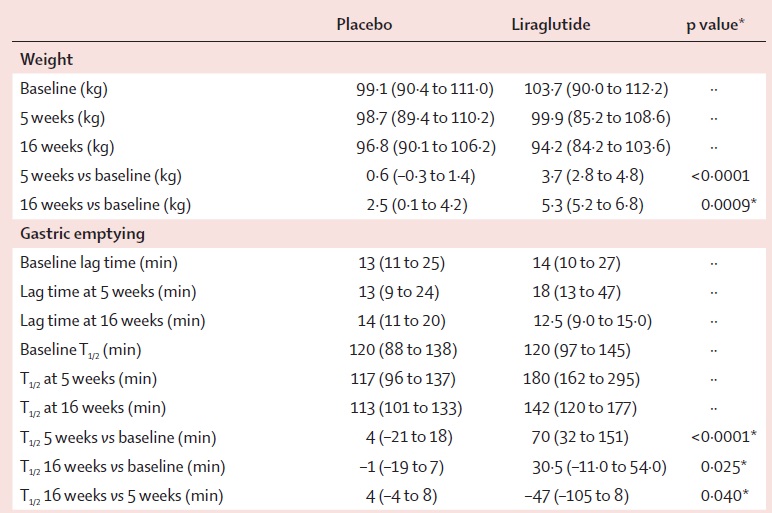Click liraglutide lag time 18 (13 to 47)
The image size is (772, 513).
click(577, 291)
